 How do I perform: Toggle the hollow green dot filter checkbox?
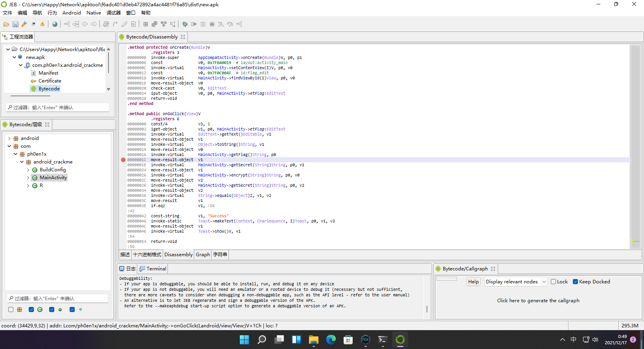coord(72,310)
